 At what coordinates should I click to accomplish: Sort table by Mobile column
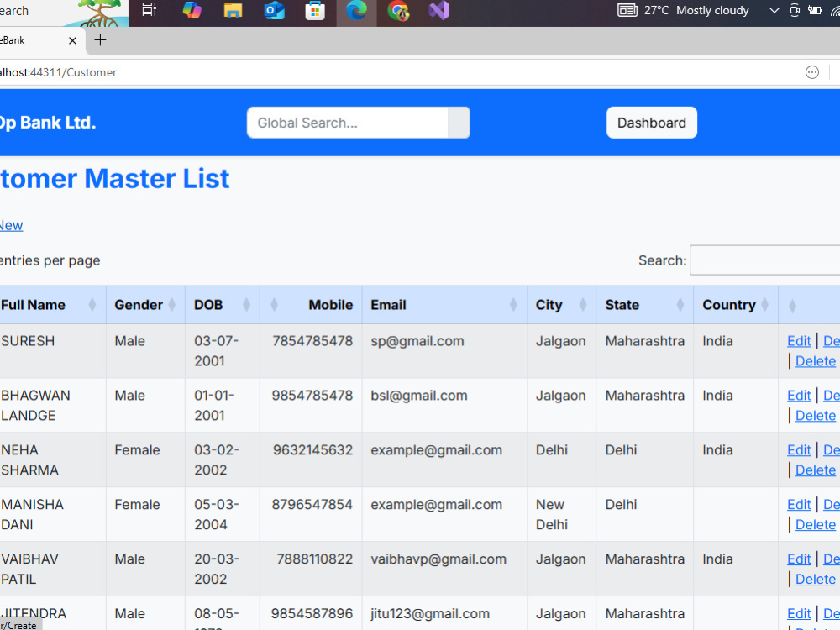point(311,305)
